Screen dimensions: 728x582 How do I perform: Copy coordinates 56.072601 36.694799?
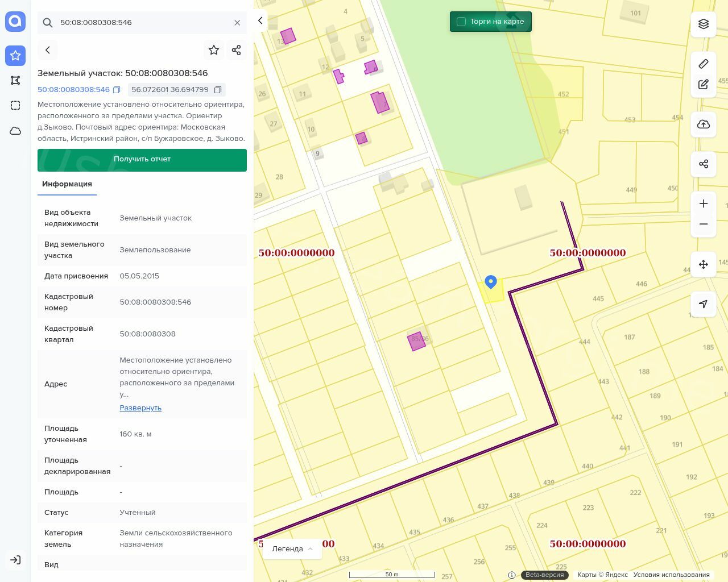click(217, 90)
